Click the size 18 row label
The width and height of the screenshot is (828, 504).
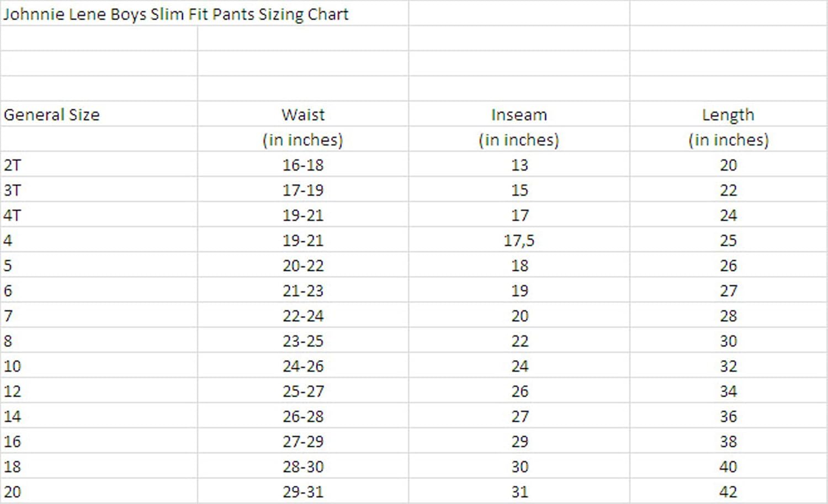tap(12, 466)
